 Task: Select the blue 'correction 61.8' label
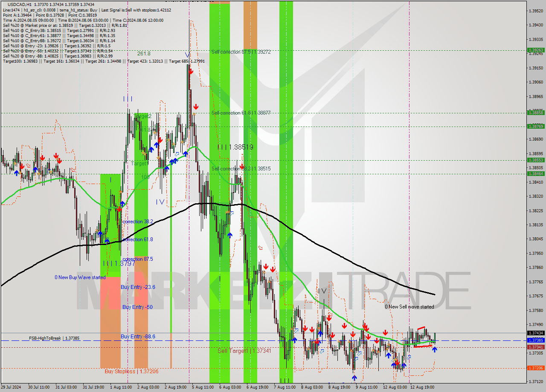point(137,239)
